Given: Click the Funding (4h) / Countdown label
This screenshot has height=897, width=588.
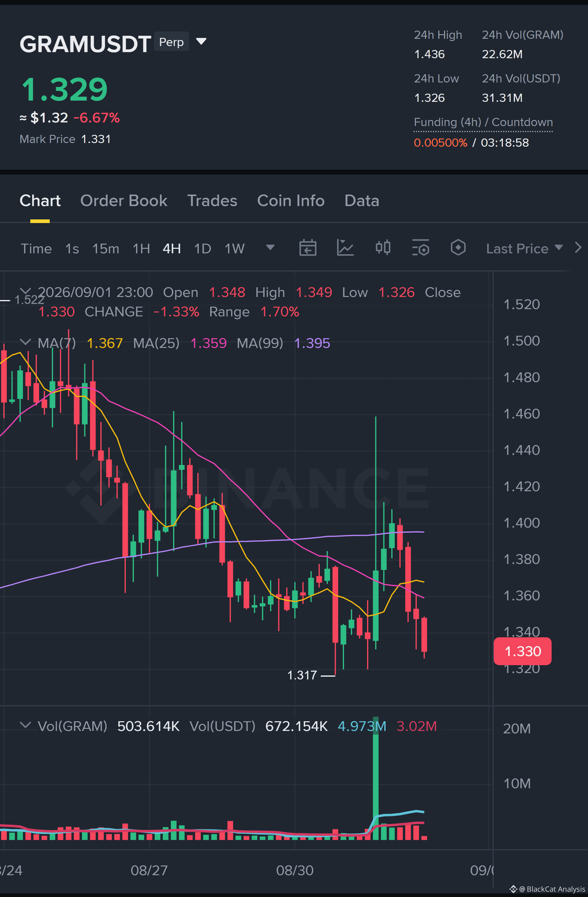Looking at the screenshot, I should pos(483,122).
